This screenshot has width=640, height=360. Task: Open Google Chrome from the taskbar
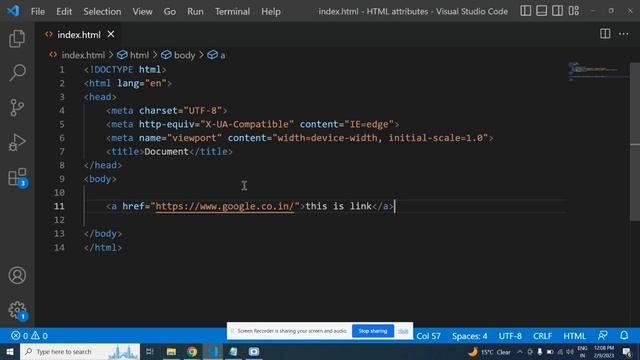pyautogui.click(x=192, y=351)
